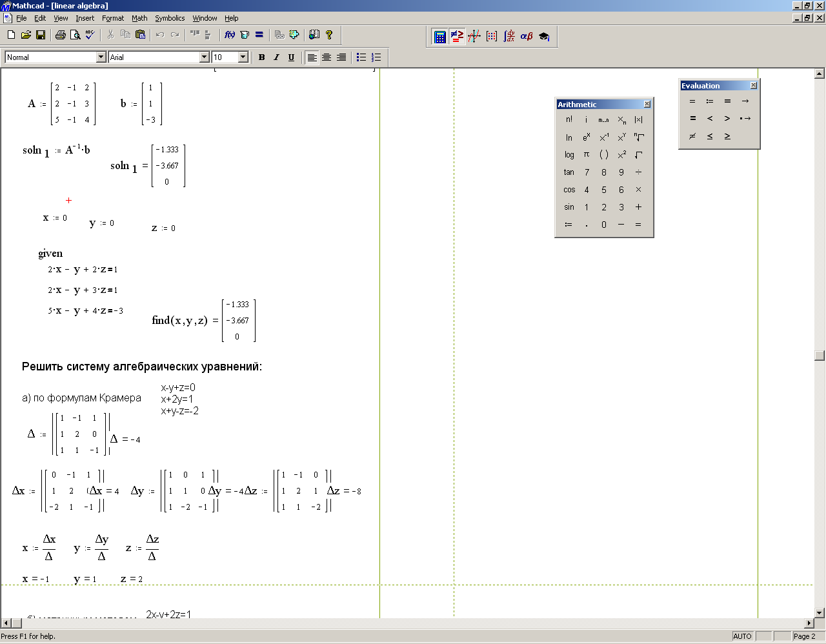This screenshot has width=826, height=644.
Task: Open the Greek symbols palette icon
Action: point(527,36)
